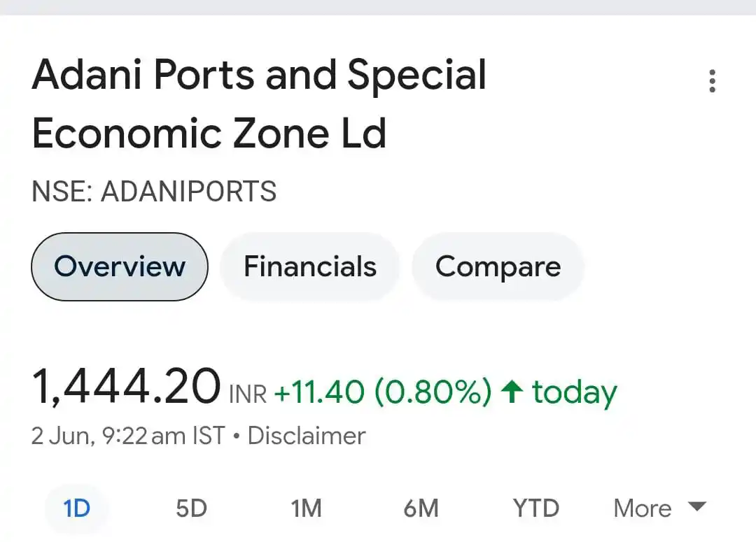756x542 pixels.
Task: Choose the 6M time range
Action: [420, 508]
